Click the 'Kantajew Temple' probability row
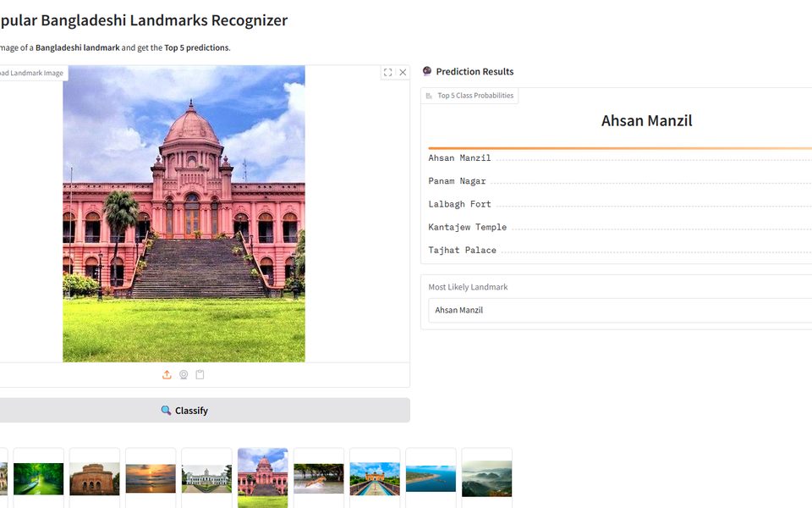Screen dimensions: 812x508 click(620, 227)
